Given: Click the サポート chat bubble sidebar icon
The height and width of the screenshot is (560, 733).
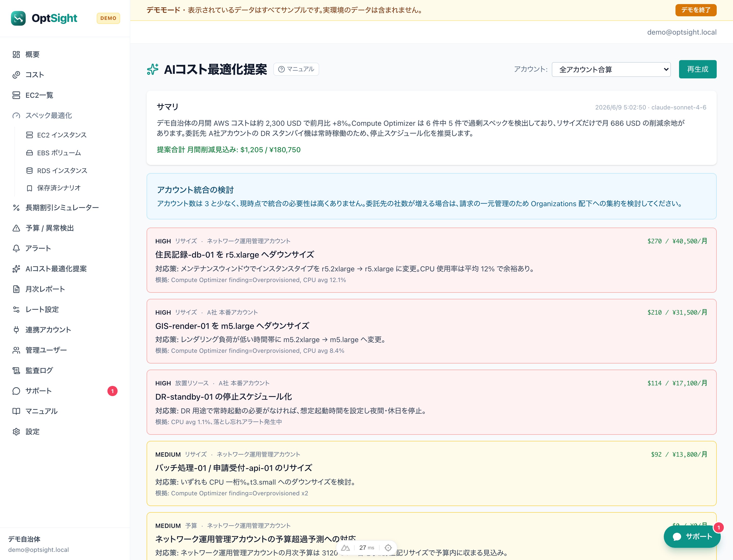Looking at the screenshot, I should pyautogui.click(x=16, y=391).
